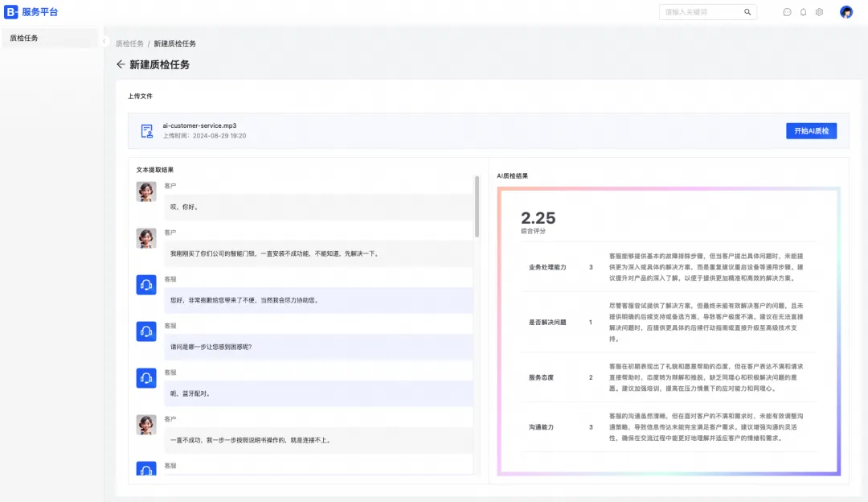
Task: Open the chat messages icon
Action: click(x=787, y=12)
